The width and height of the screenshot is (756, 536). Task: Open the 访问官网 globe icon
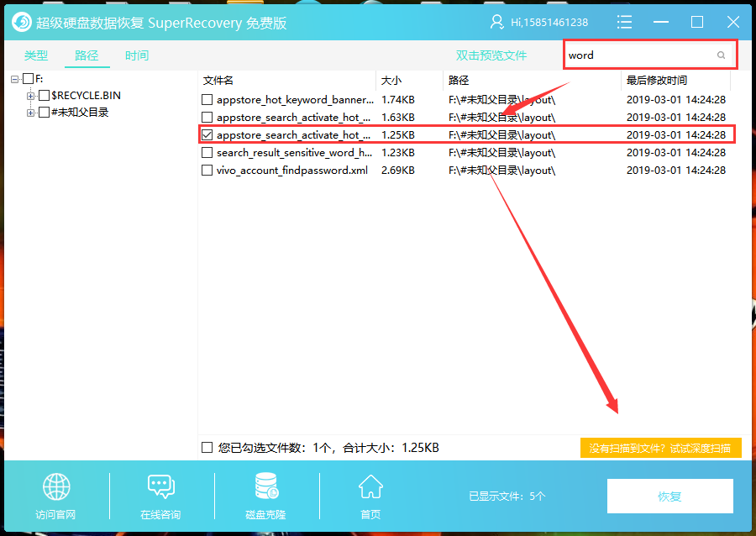pyautogui.click(x=56, y=486)
